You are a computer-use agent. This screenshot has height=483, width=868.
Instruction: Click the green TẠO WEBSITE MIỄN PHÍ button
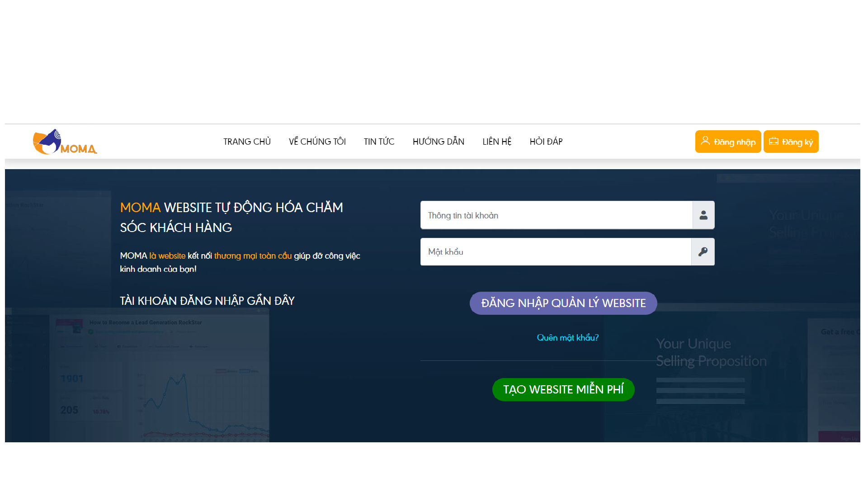tap(563, 389)
